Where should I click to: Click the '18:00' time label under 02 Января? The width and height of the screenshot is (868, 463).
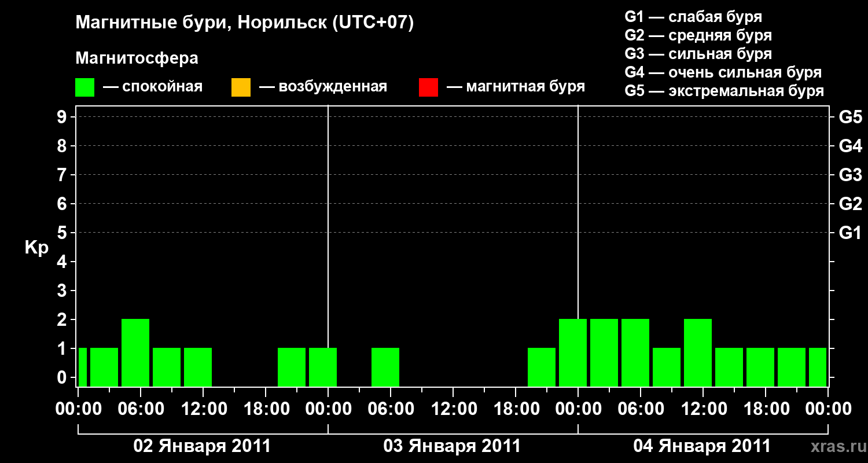tap(266, 409)
